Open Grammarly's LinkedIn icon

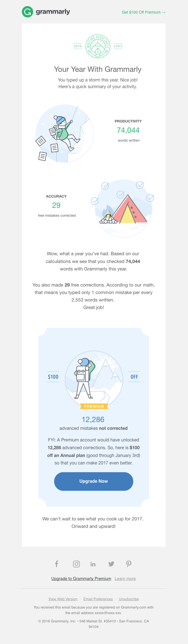tap(93, 564)
